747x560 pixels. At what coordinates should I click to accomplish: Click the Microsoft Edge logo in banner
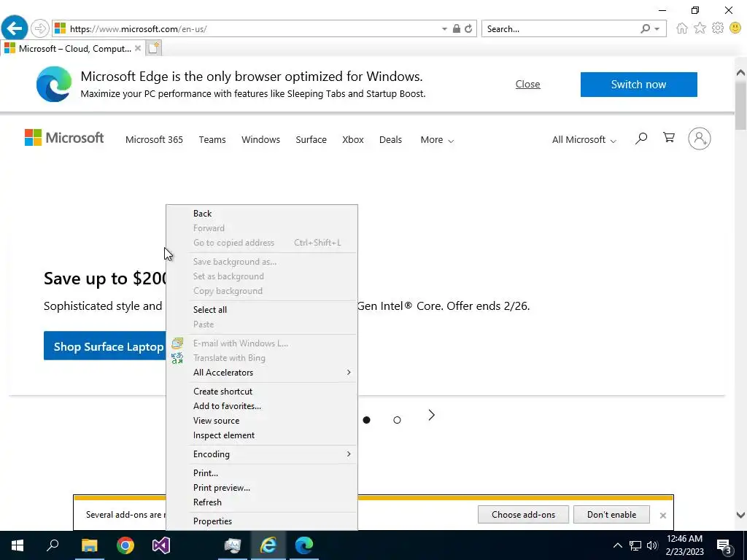pyautogui.click(x=54, y=85)
